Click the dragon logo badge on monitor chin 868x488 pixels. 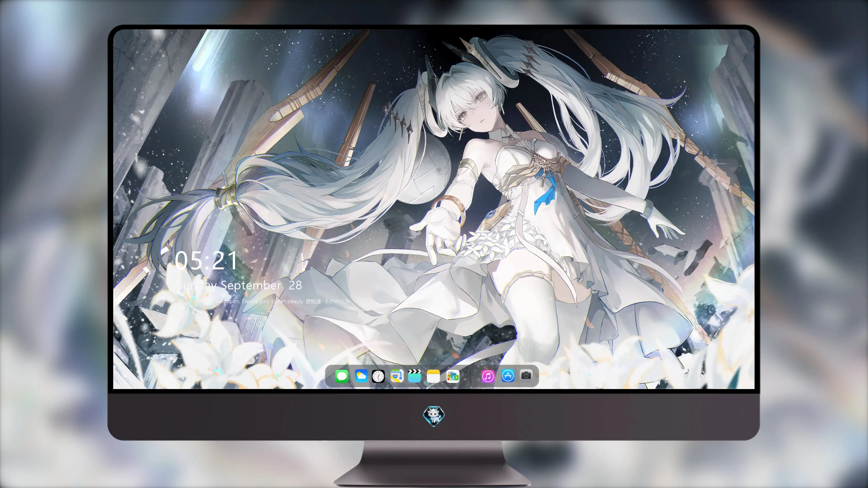(434, 416)
